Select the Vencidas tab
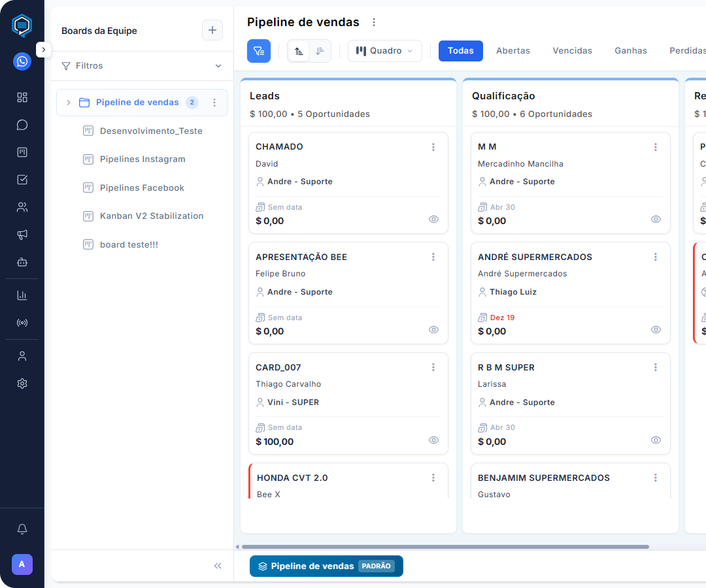This screenshot has width=706, height=588. click(x=572, y=51)
